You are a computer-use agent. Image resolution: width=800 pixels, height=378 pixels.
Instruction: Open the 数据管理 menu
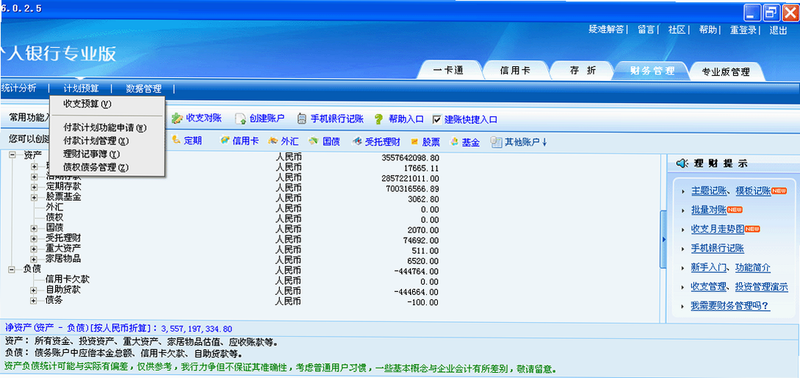pyautogui.click(x=143, y=89)
